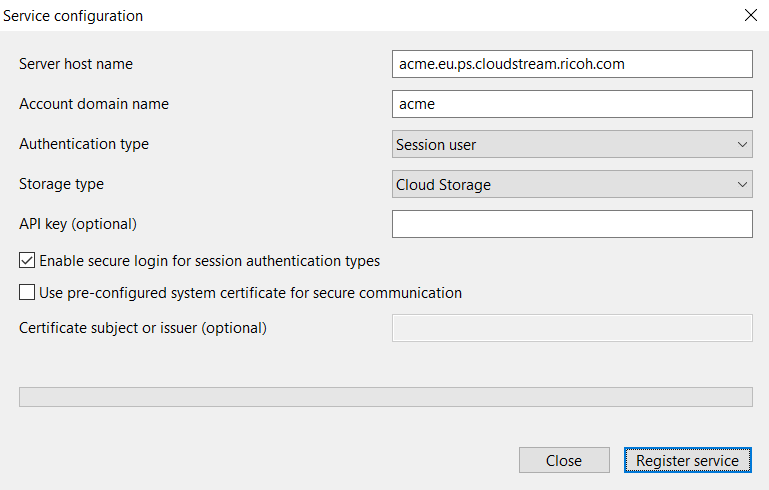Click the 'Server host name' label

tap(76, 64)
